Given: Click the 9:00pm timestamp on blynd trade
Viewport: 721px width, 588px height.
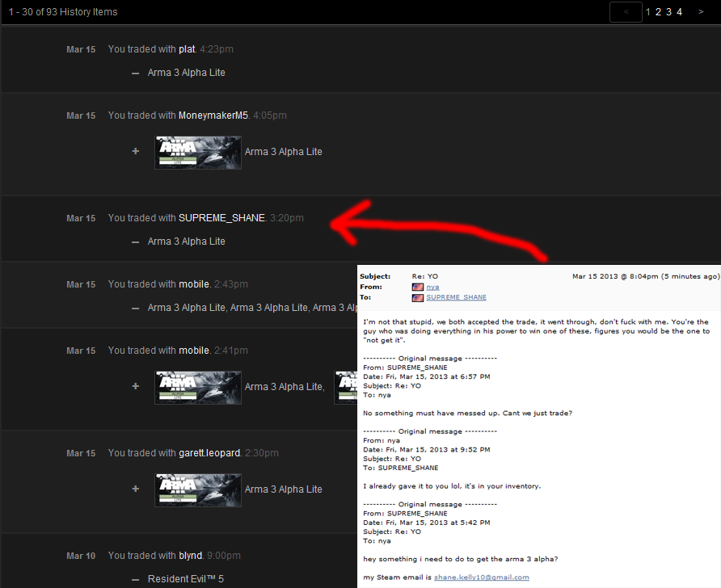Looking at the screenshot, I should point(223,556).
